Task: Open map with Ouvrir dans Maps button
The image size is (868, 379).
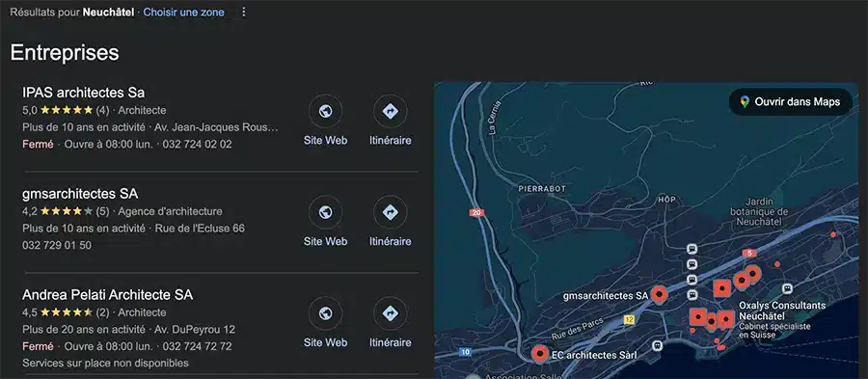Action: (791, 102)
